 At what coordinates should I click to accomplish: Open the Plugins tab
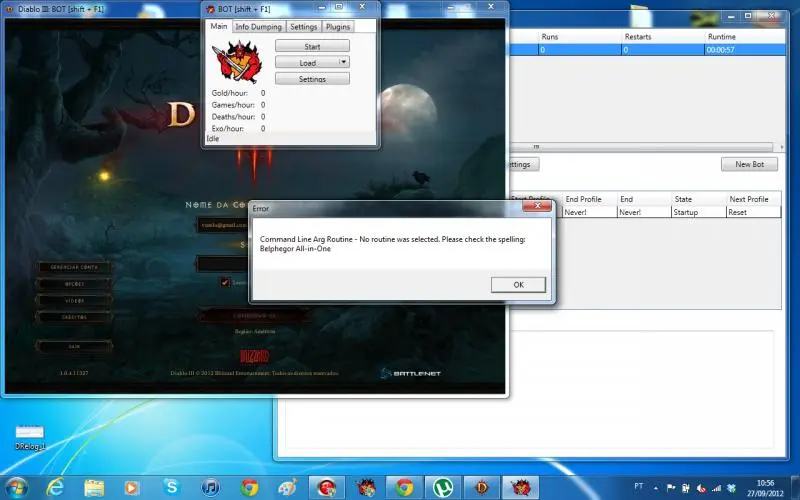(x=338, y=27)
